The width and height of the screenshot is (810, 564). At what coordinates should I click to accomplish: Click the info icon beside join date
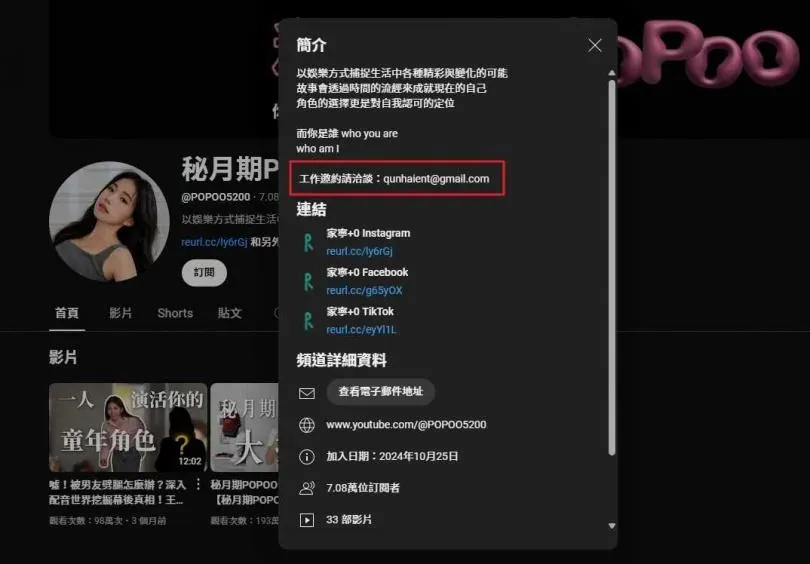[307, 457]
